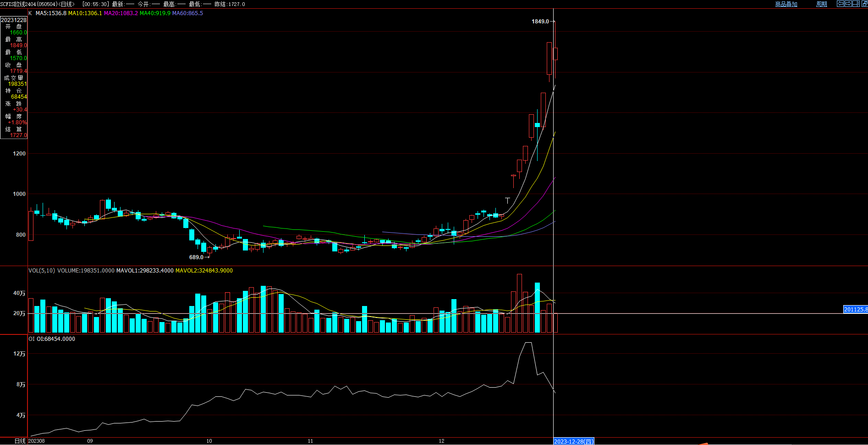Image resolution: width=868 pixels, height=445 pixels.
Task: Click the 4万 open interest axis label
Action: point(21,415)
